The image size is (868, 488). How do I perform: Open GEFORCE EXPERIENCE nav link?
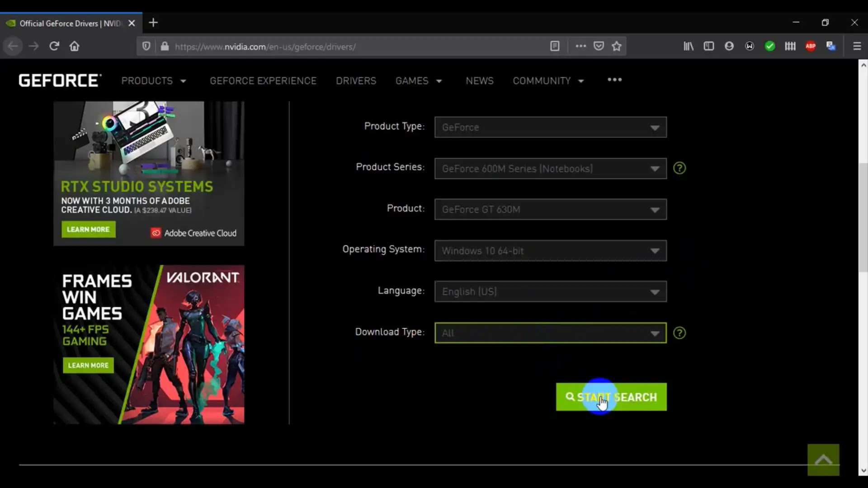point(263,81)
